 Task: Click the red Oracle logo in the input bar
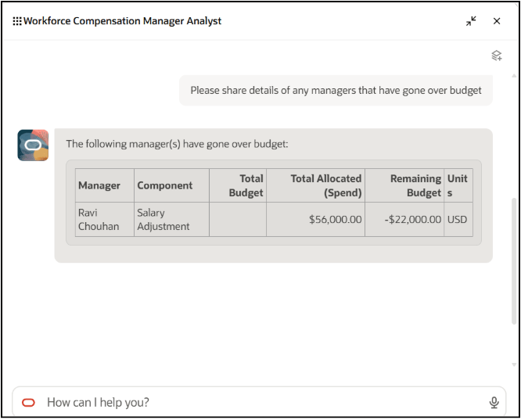(28, 403)
